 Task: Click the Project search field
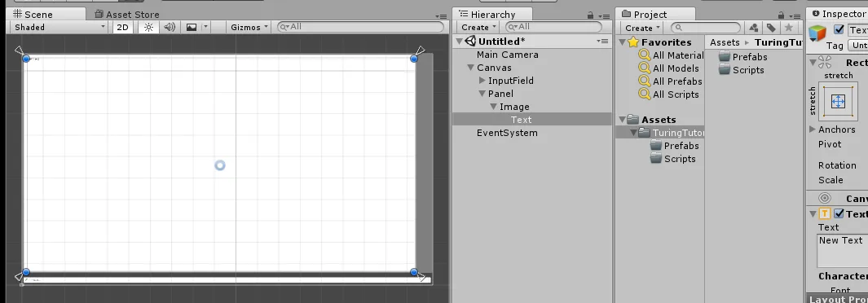[x=706, y=27]
